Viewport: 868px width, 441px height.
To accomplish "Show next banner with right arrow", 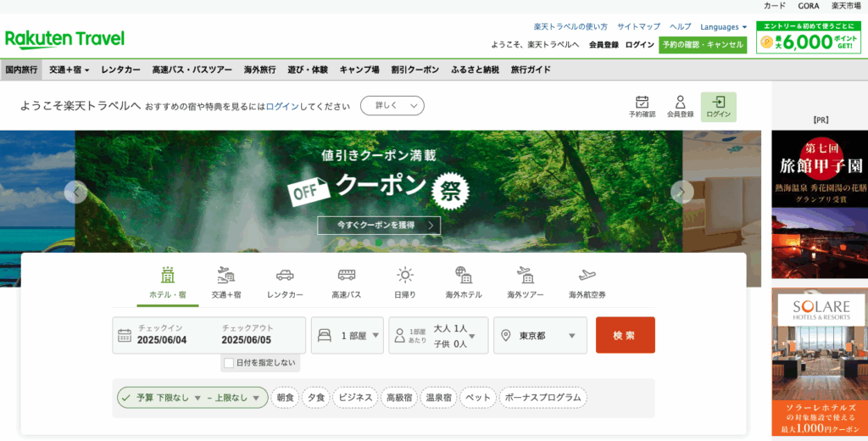I will click(x=682, y=192).
